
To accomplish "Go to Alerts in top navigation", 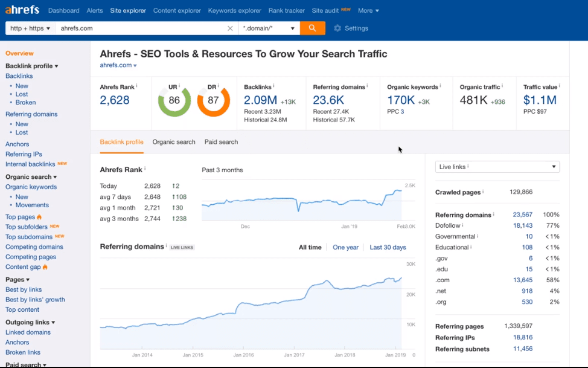I will 95,10.
